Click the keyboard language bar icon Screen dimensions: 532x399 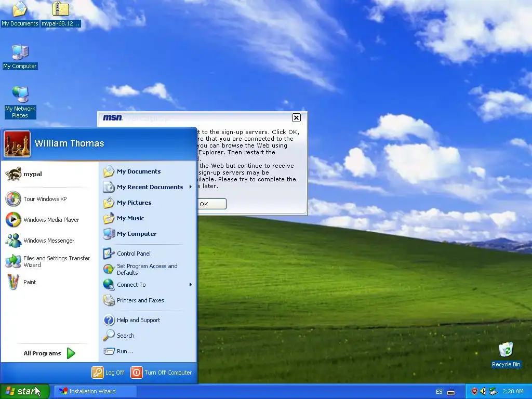tap(451, 392)
